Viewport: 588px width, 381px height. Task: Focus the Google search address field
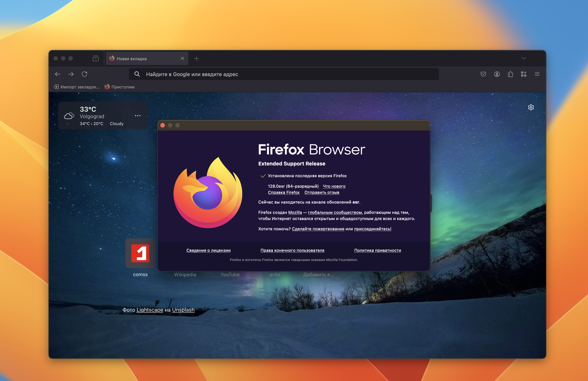[x=284, y=74]
